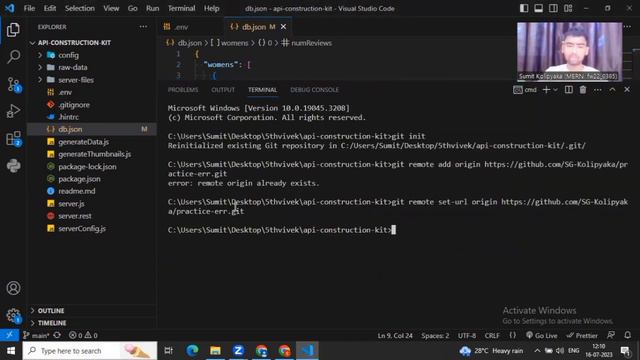
Task: Add a new terminal with plus icon
Action: point(546,90)
